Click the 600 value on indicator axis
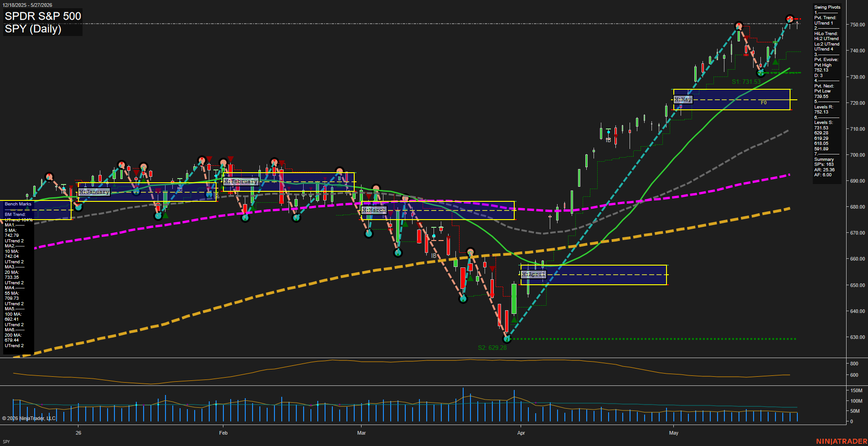 pyautogui.click(x=854, y=375)
